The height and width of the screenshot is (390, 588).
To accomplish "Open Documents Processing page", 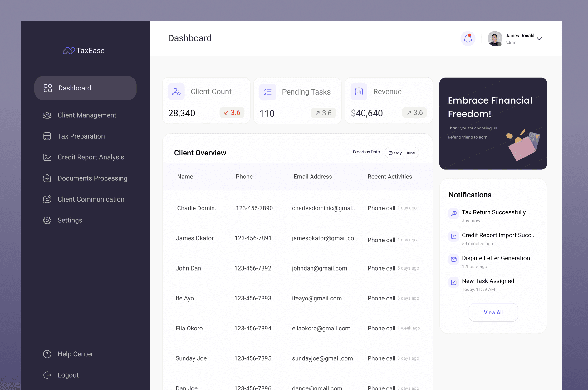I will (92, 178).
